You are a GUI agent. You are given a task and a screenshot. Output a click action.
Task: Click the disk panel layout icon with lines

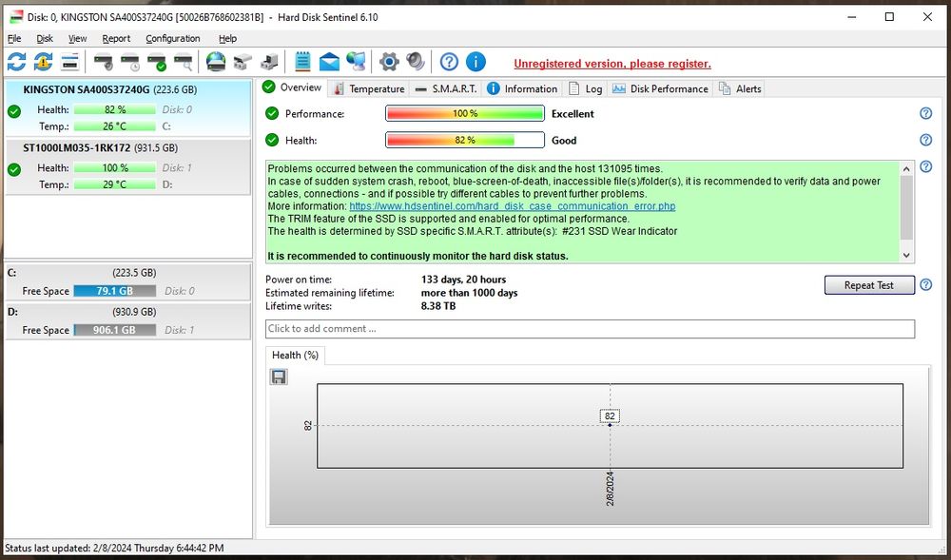(69, 62)
